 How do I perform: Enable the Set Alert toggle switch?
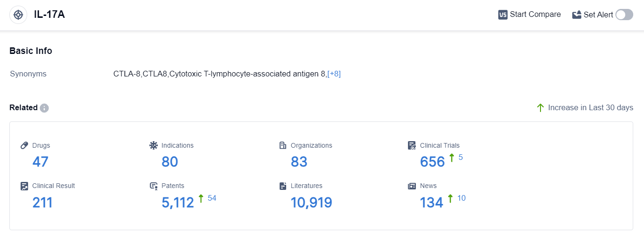pos(624,15)
